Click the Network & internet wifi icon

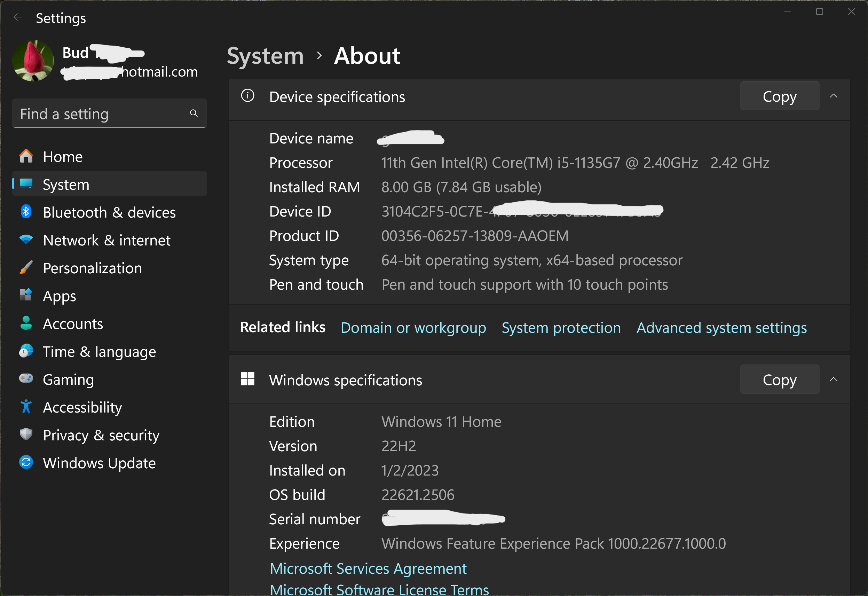26,240
